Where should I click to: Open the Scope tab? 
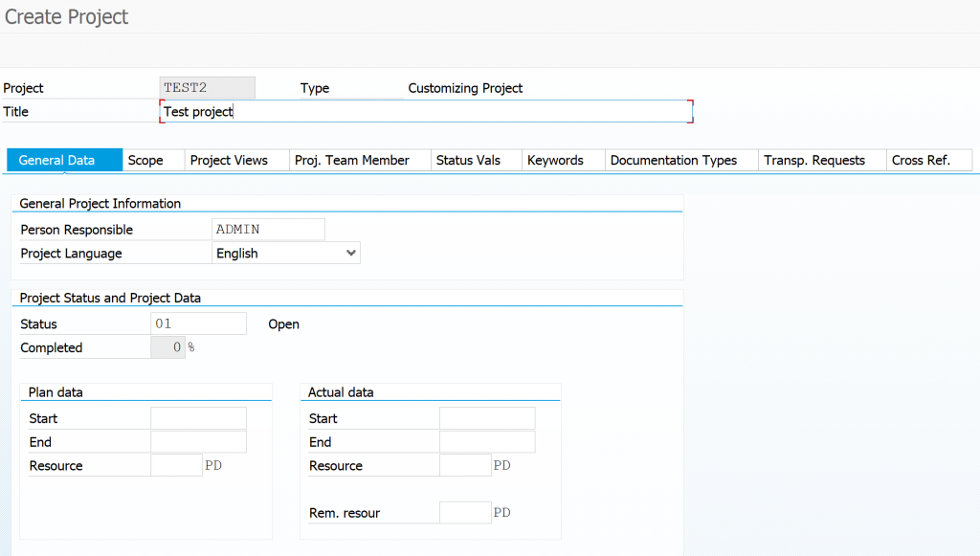coord(145,160)
